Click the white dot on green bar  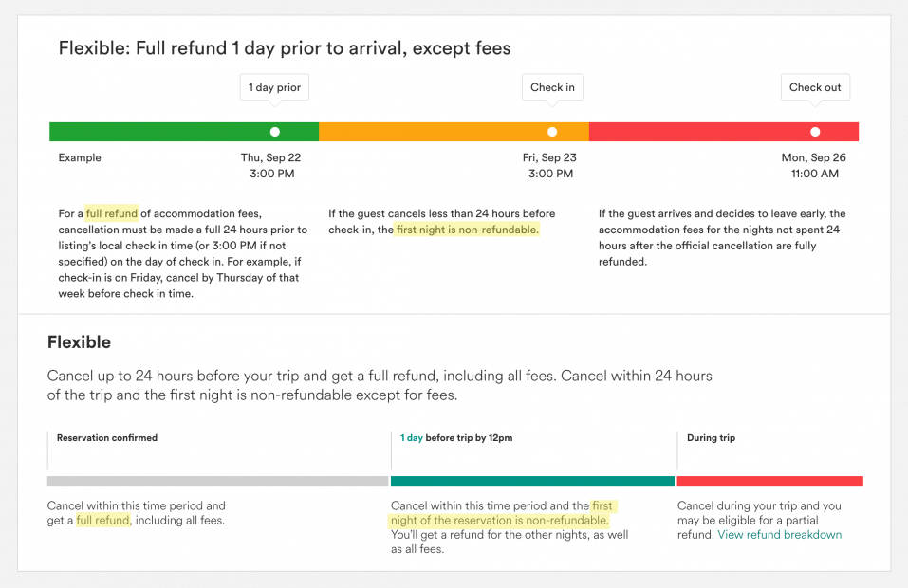[x=275, y=132]
